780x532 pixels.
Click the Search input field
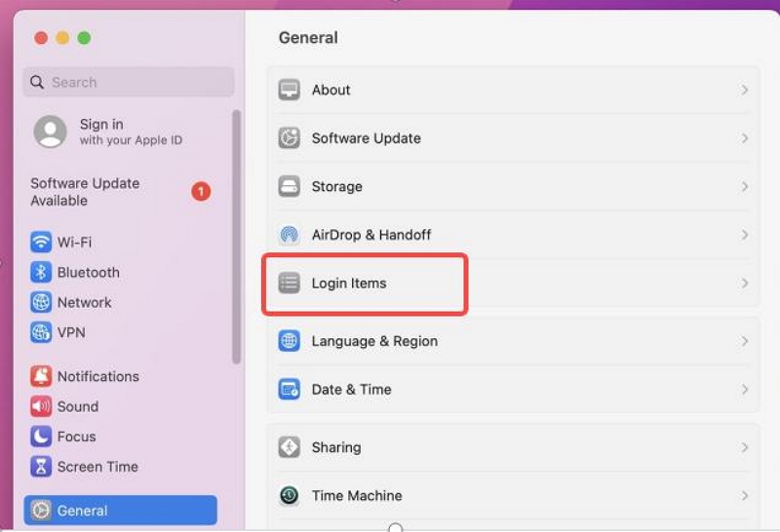[129, 82]
